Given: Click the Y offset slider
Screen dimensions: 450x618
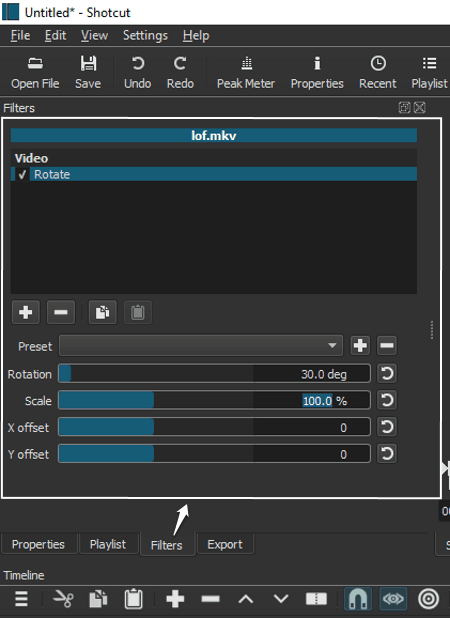Looking at the screenshot, I should click(x=214, y=454).
